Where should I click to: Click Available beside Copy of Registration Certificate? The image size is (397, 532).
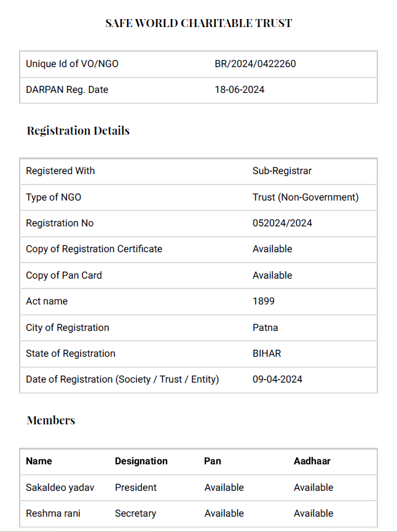(272, 249)
